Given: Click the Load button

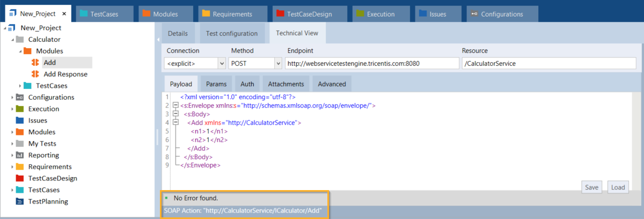Looking at the screenshot, I should pos(618,187).
